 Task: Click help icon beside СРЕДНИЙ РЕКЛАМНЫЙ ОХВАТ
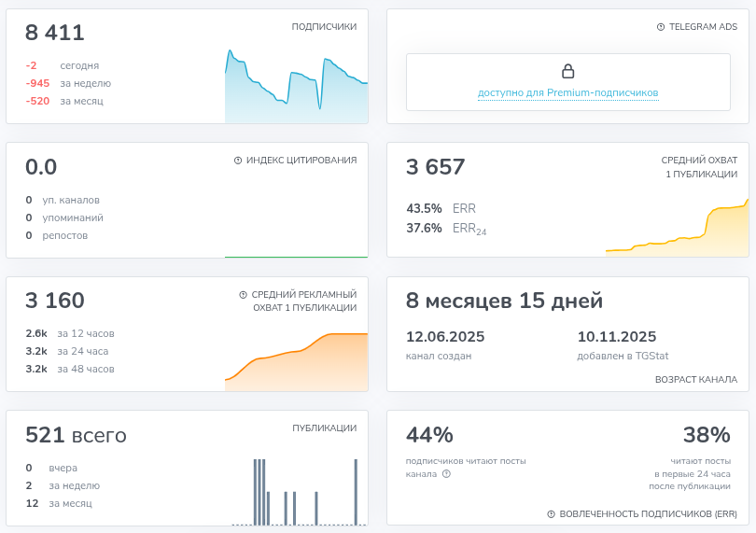pos(244,294)
